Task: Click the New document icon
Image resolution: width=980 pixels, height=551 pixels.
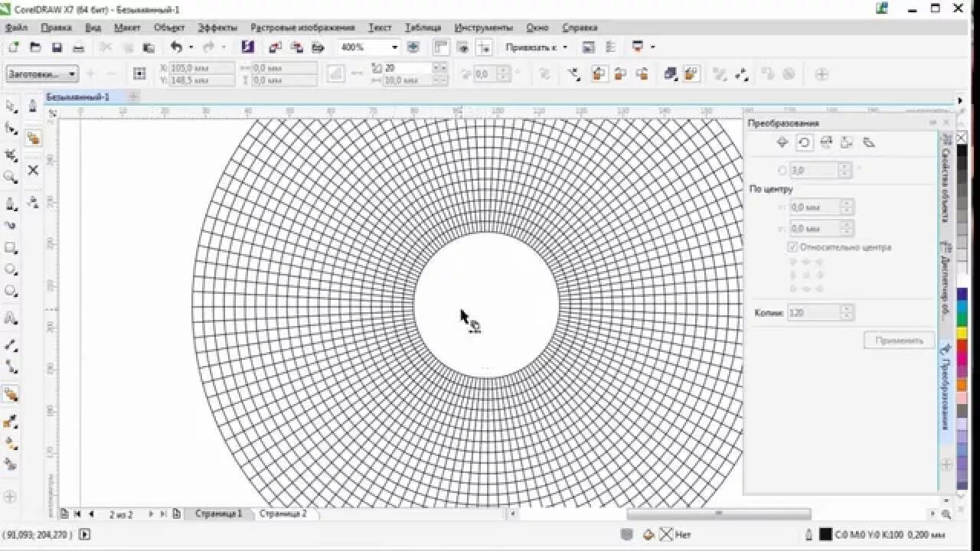Action: click(13, 47)
